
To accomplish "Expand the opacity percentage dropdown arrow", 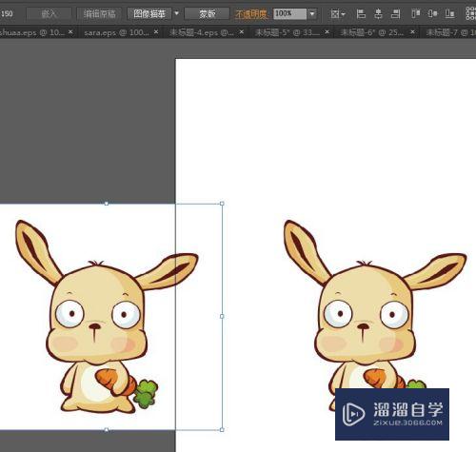I will tap(312, 14).
